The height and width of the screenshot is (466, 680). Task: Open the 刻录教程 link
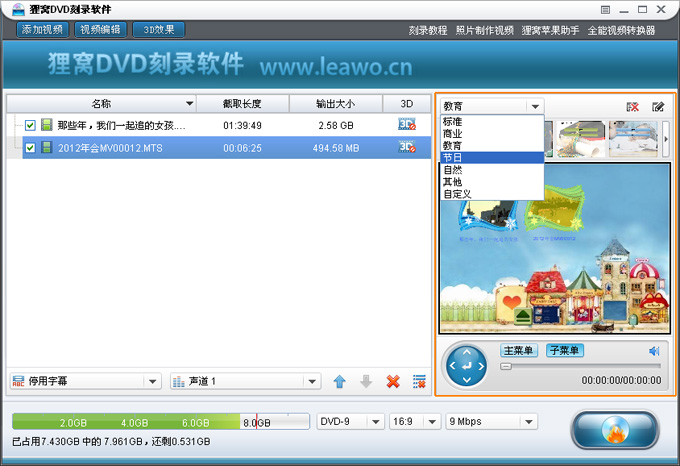(x=428, y=30)
